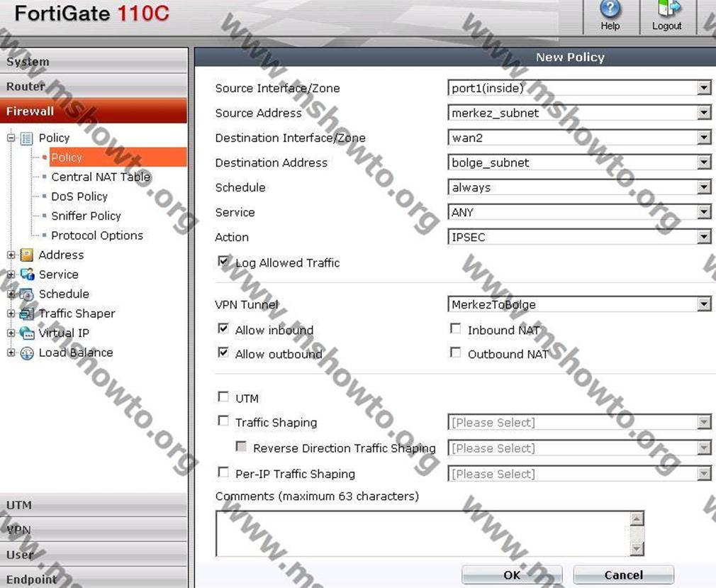Open the Action dropdown set to IPSEC
The image size is (716, 588).
(579, 237)
